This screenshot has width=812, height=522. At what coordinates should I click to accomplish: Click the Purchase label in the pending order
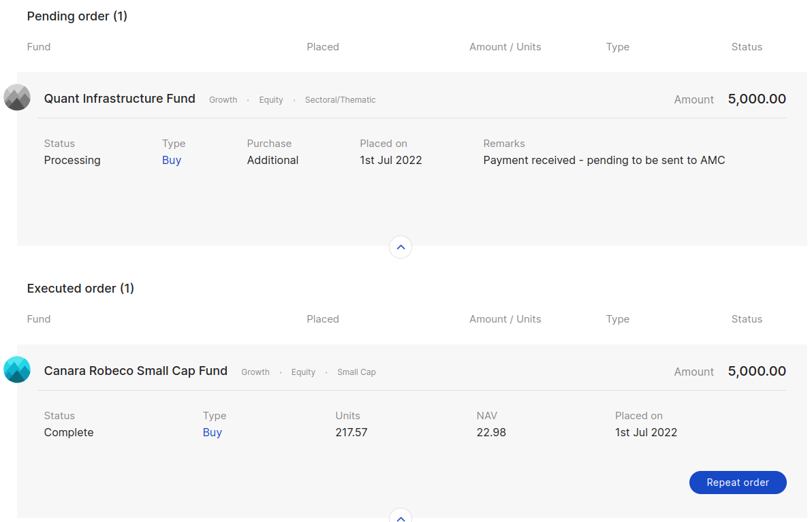tap(269, 144)
